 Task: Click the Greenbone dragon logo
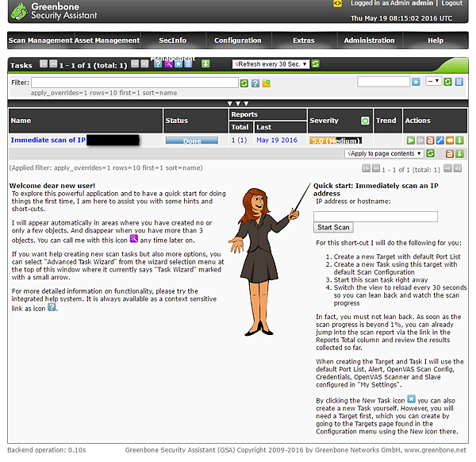click(x=19, y=11)
